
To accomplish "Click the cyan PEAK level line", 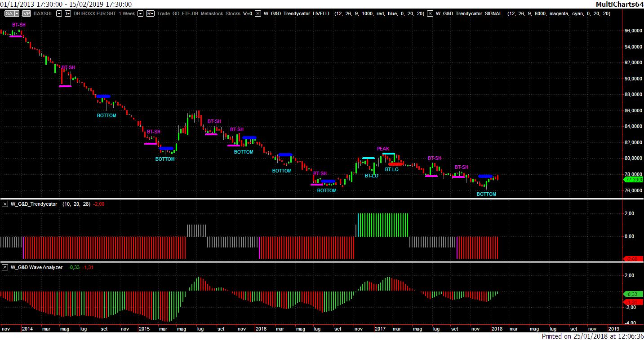I will 388,154.
